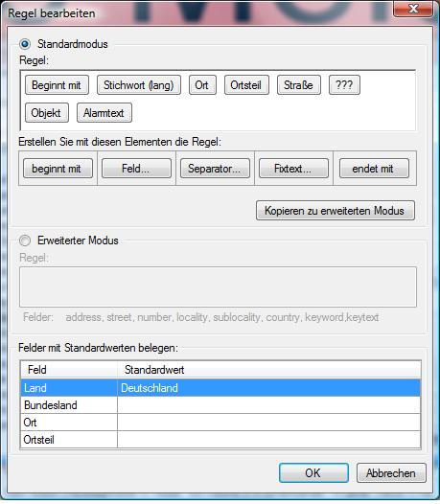Click the Standardwert cell for Ortsteil
The width and height of the screenshot is (440, 504).
(x=268, y=440)
